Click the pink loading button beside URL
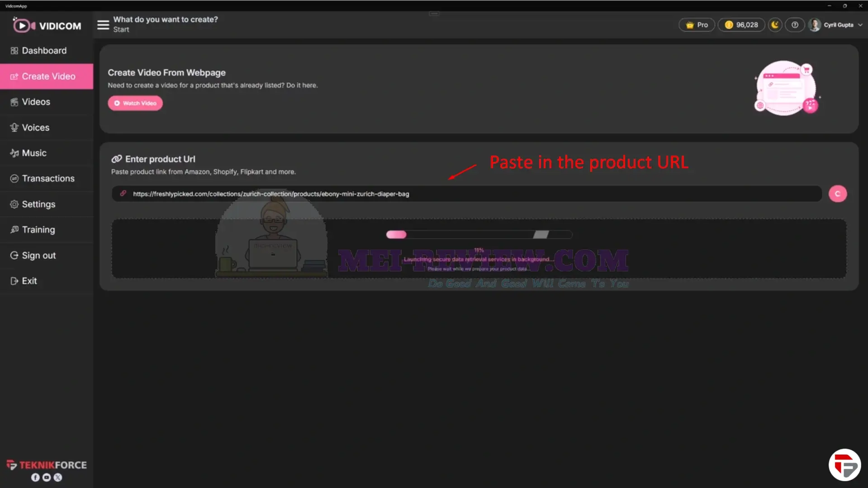Screen dimensions: 868x488 coord(837,194)
